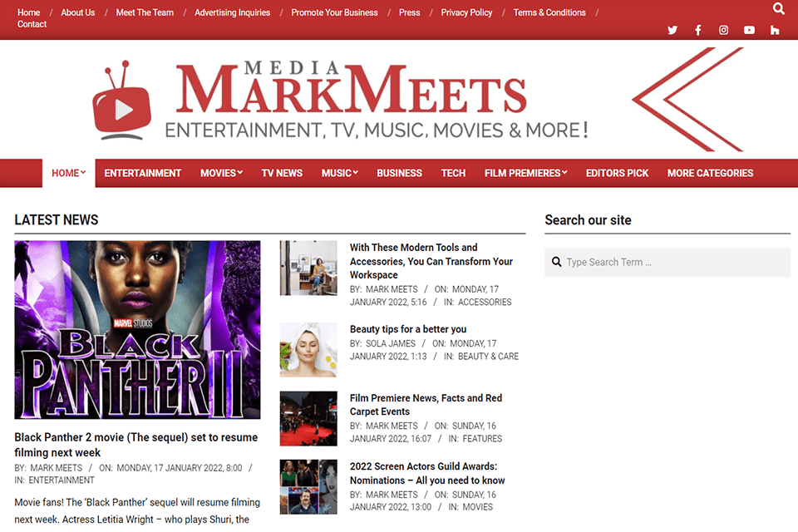Viewport: 798px width, 532px height.
Task: Click the MarkMeets TV play-button logo
Action: (x=121, y=101)
